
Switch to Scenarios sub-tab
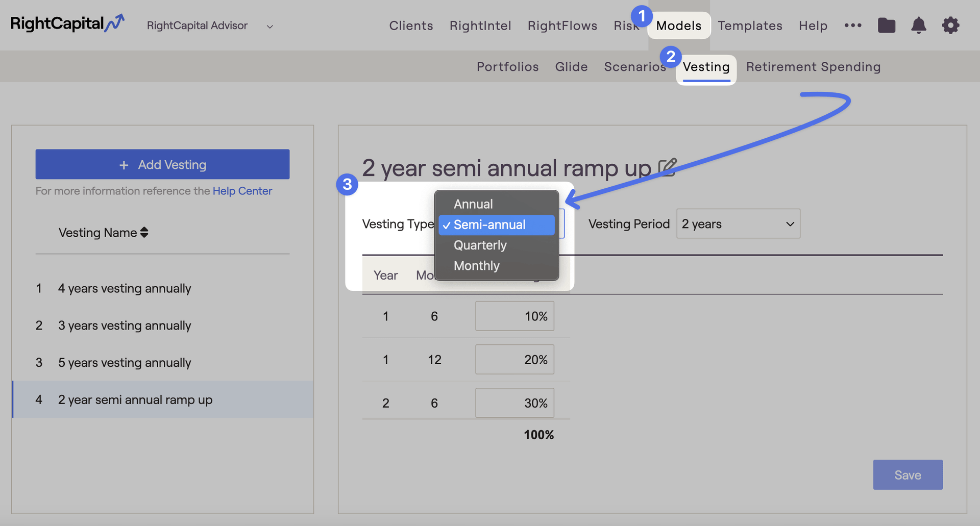[x=634, y=67]
